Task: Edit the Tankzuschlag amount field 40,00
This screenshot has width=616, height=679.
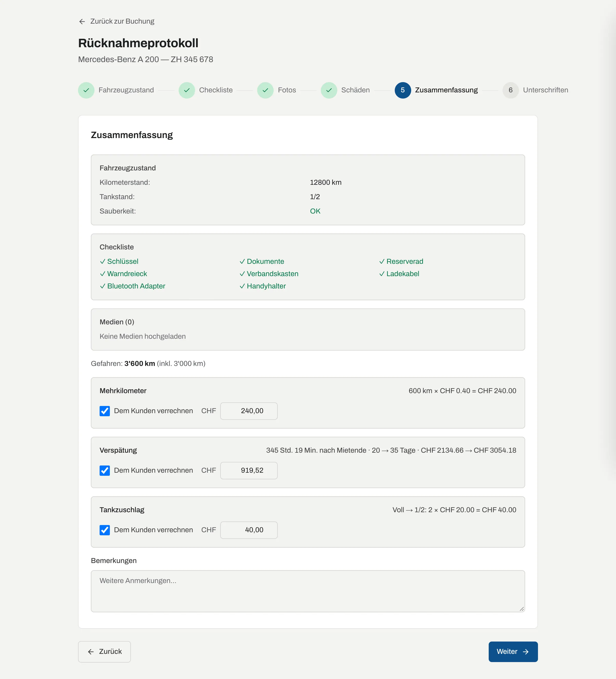Action: [249, 530]
